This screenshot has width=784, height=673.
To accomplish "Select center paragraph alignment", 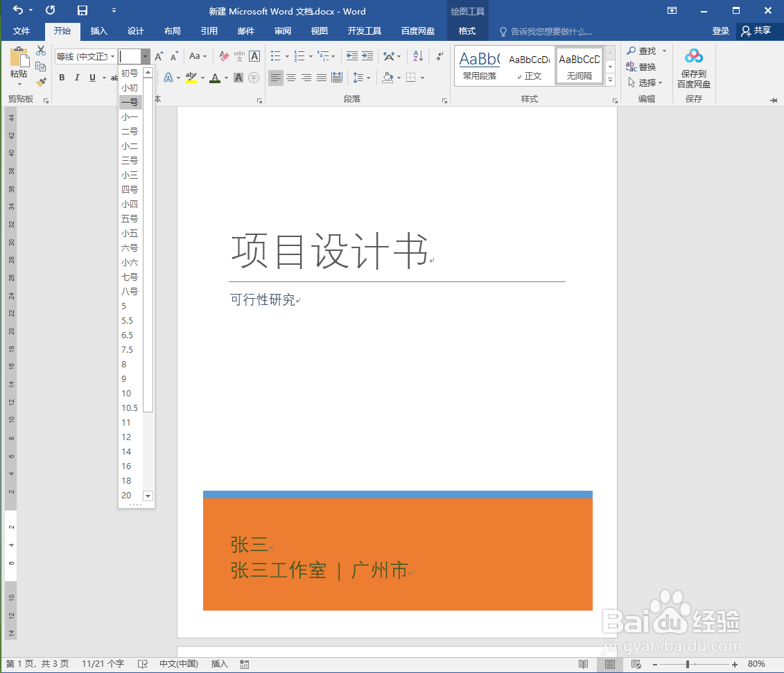I will point(290,77).
